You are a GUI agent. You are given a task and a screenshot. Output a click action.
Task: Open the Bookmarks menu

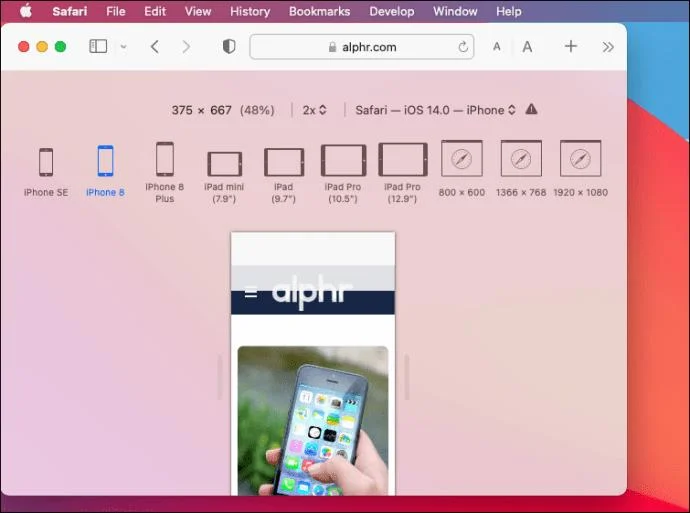click(319, 11)
